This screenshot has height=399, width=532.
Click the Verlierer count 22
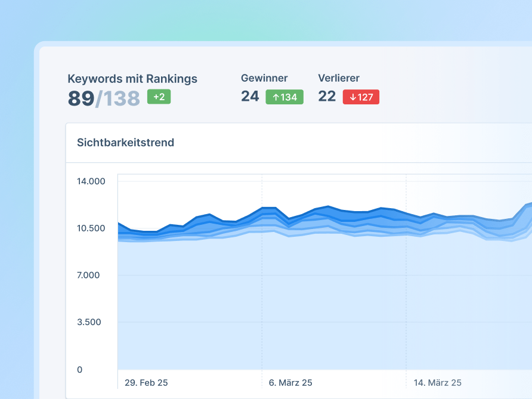point(327,97)
